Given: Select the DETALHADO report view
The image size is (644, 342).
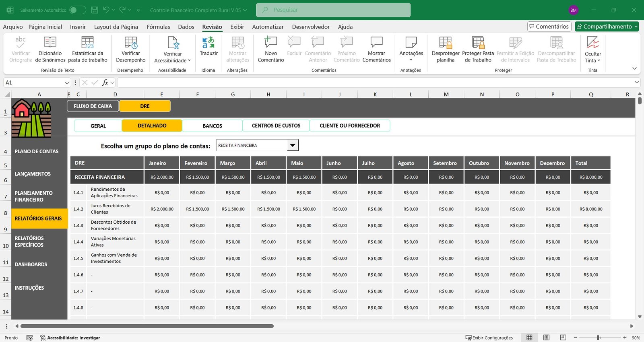Looking at the screenshot, I should [152, 126].
